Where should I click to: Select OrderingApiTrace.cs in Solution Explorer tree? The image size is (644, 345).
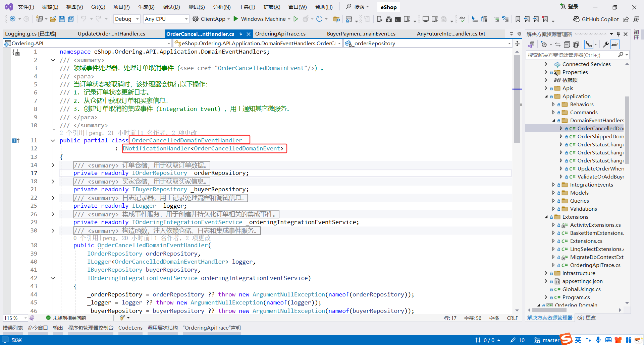click(x=595, y=265)
